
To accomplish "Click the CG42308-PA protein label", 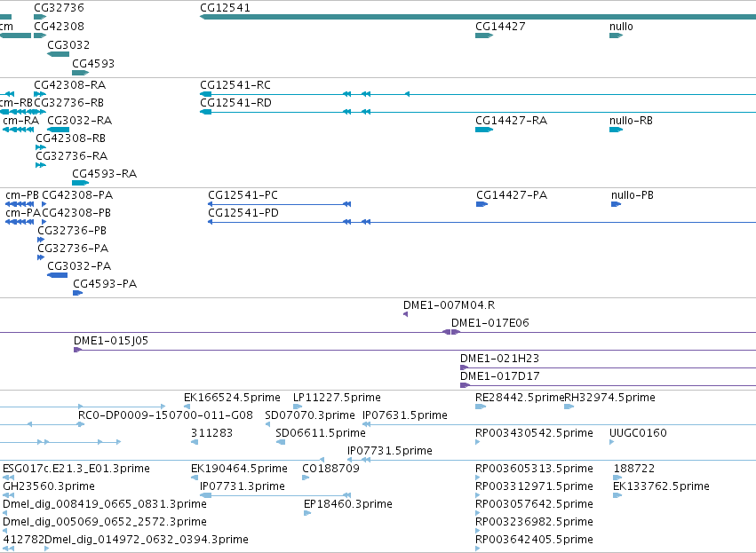I will tap(77, 195).
